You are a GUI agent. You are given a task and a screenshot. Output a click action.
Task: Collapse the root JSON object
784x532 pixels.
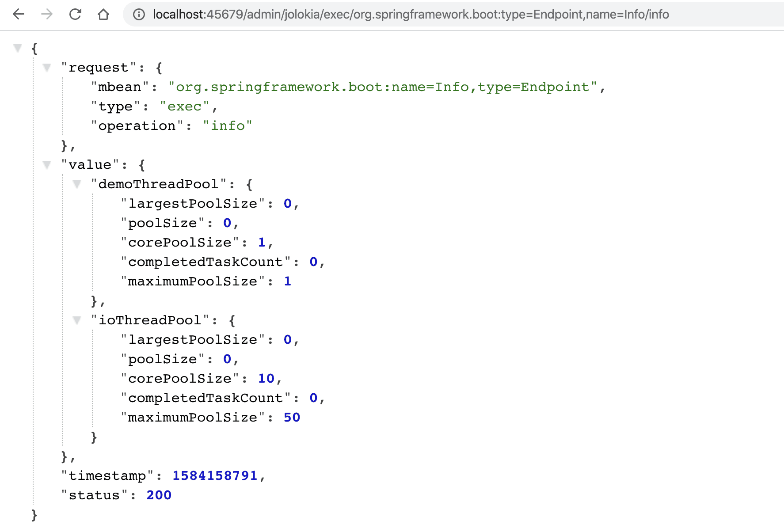pos(18,48)
